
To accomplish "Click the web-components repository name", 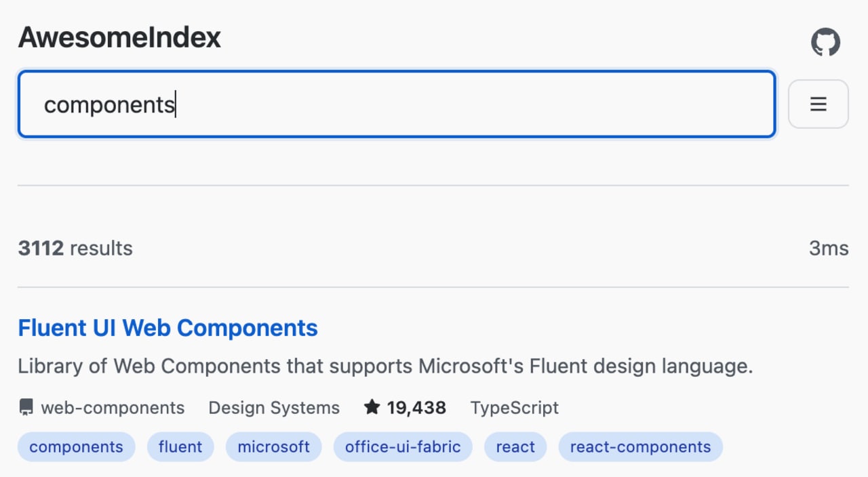I will pyautogui.click(x=113, y=408).
